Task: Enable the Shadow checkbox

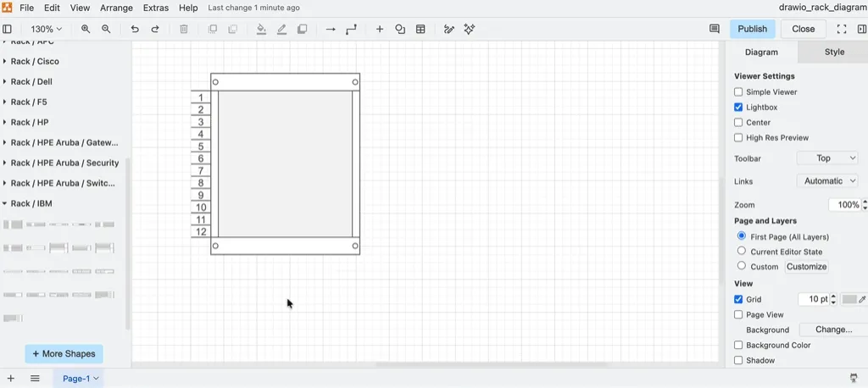Action: point(738,360)
